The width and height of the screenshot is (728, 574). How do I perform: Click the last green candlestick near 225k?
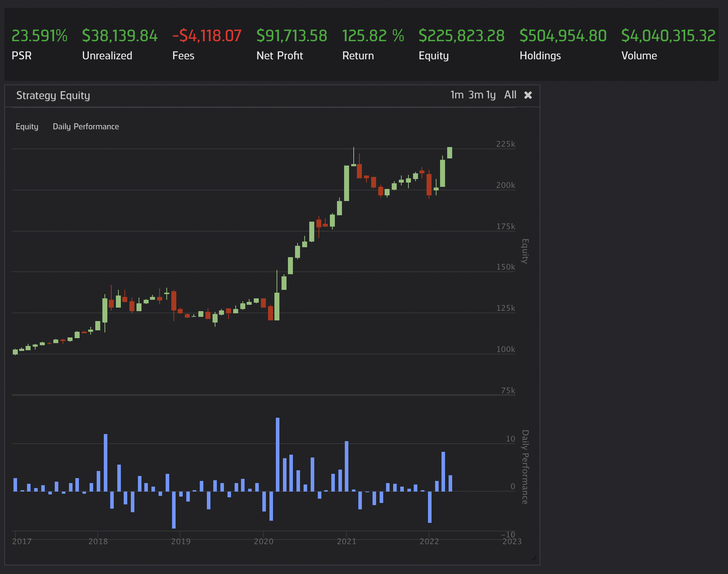coord(450,153)
